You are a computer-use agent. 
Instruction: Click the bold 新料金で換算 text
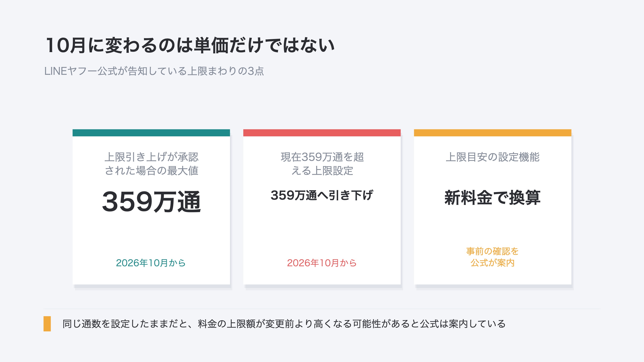492,197
